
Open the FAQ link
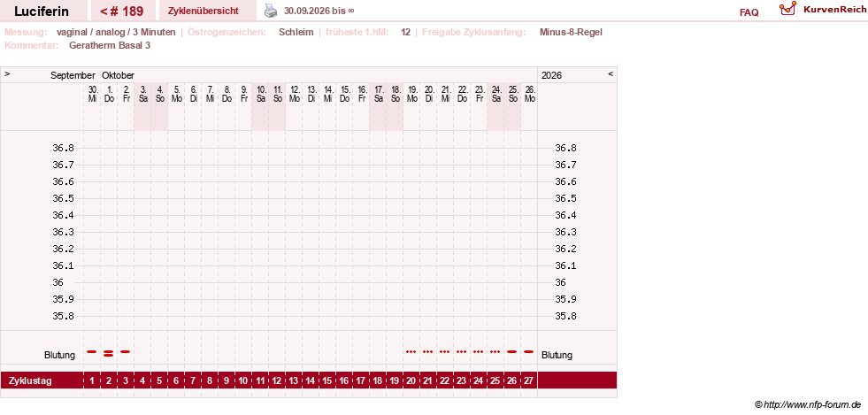pyautogui.click(x=749, y=12)
